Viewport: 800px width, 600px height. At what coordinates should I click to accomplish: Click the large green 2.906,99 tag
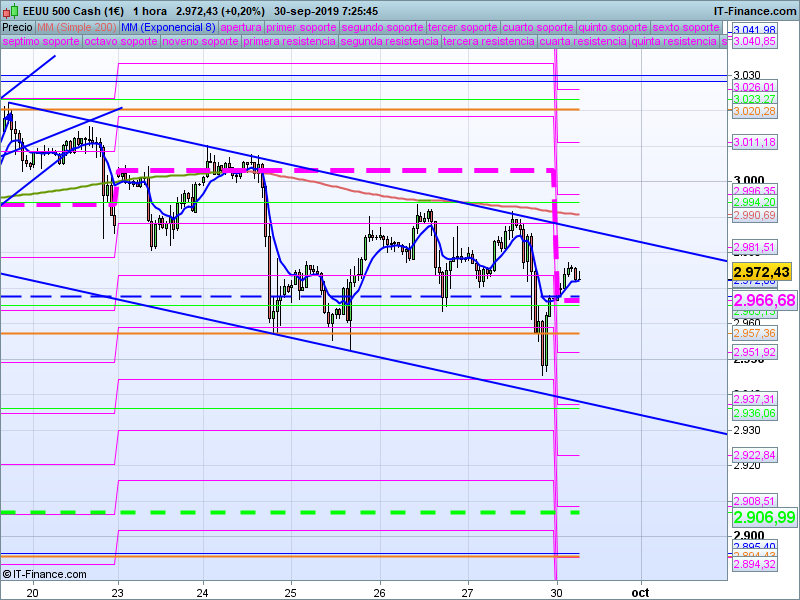pyautogui.click(x=764, y=517)
